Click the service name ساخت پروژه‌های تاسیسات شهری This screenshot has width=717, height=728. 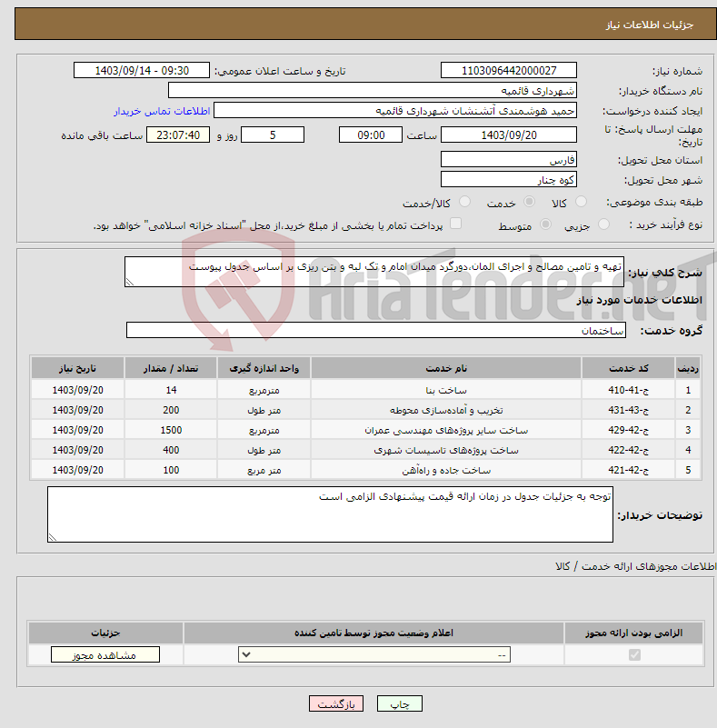pyautogui.click(x=446, y=451)
